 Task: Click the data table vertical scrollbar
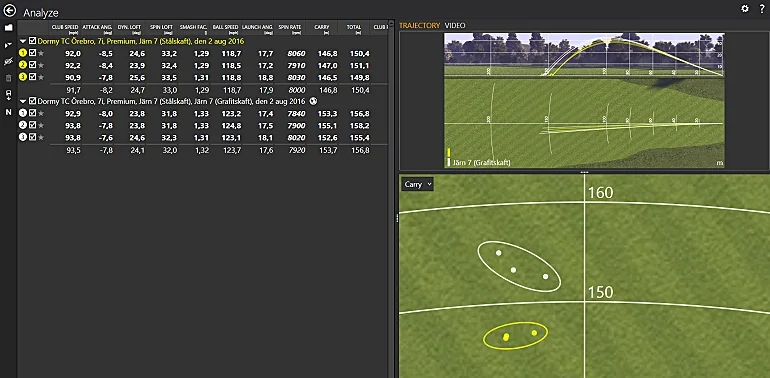391,199
